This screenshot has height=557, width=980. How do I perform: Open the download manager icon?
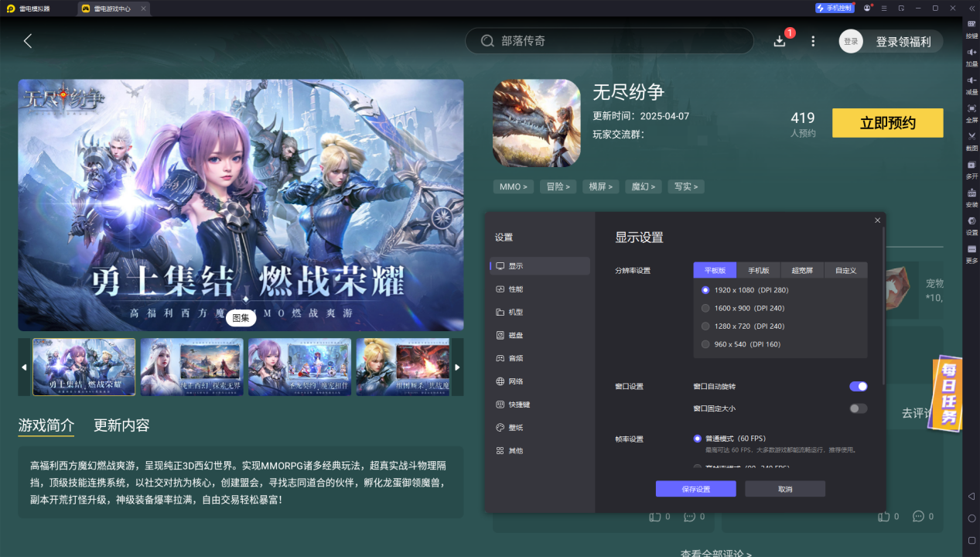point(780,41)
